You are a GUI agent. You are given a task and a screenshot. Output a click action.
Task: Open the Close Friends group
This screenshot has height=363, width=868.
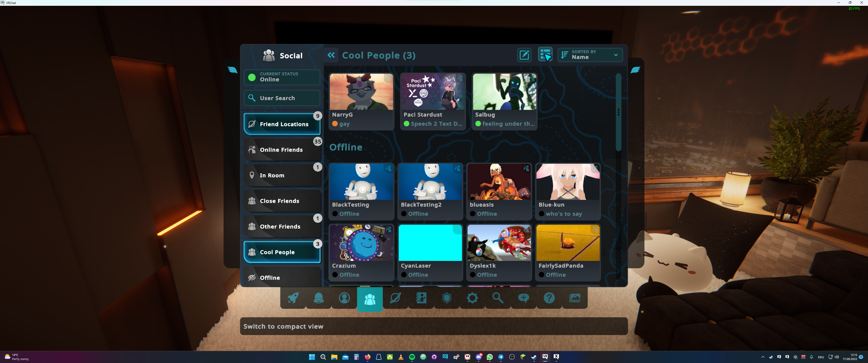pyautogui.click(x=282, y=201)
